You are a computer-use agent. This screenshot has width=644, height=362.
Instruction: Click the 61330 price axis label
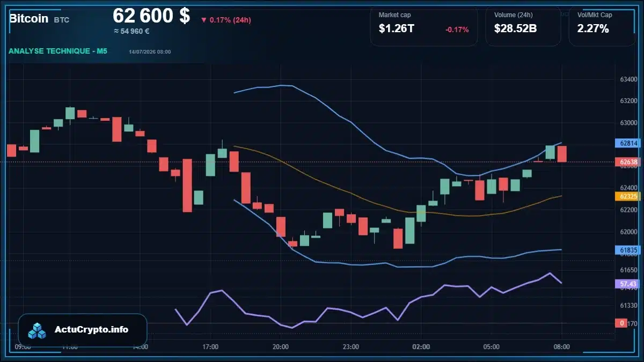[628, 305]
